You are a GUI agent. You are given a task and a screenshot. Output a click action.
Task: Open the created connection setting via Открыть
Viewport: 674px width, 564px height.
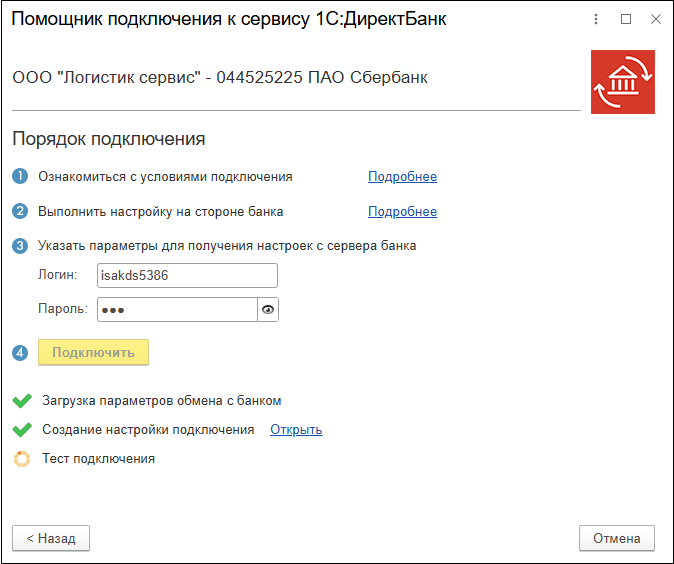[296, 430]
